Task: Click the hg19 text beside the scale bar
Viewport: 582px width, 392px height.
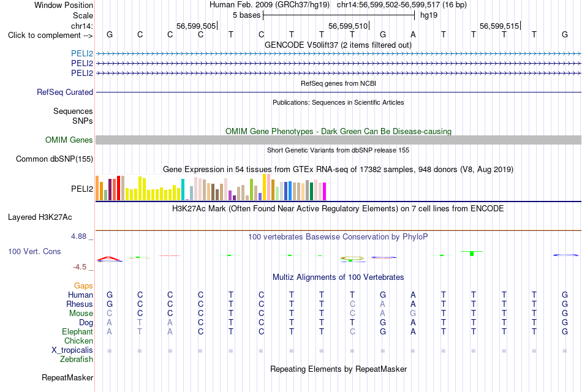Action: 429,15
